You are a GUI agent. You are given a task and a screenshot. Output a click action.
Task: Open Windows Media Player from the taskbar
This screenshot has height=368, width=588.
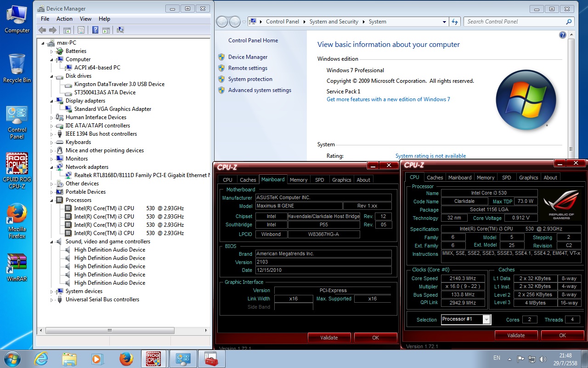[x=97, y=359]
